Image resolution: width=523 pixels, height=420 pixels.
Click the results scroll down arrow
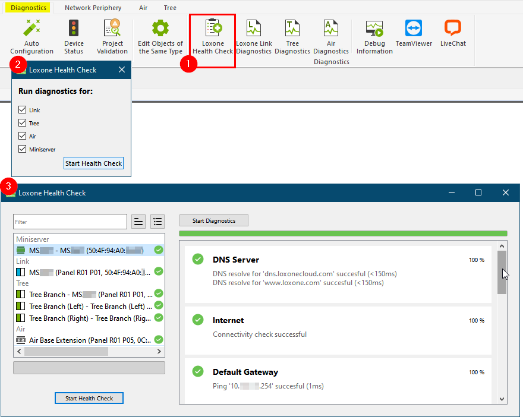(x=502, y=399)
